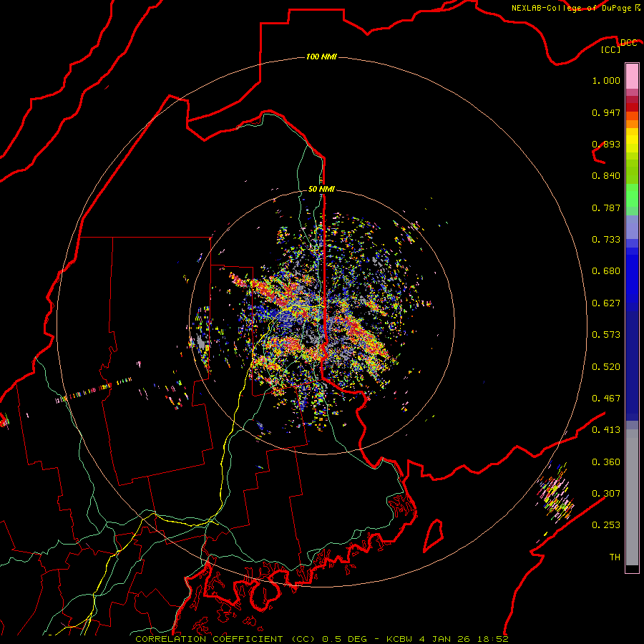Click the TH threshold label
The height and width of the screenshot is (644, 644).
coord(615,557)
